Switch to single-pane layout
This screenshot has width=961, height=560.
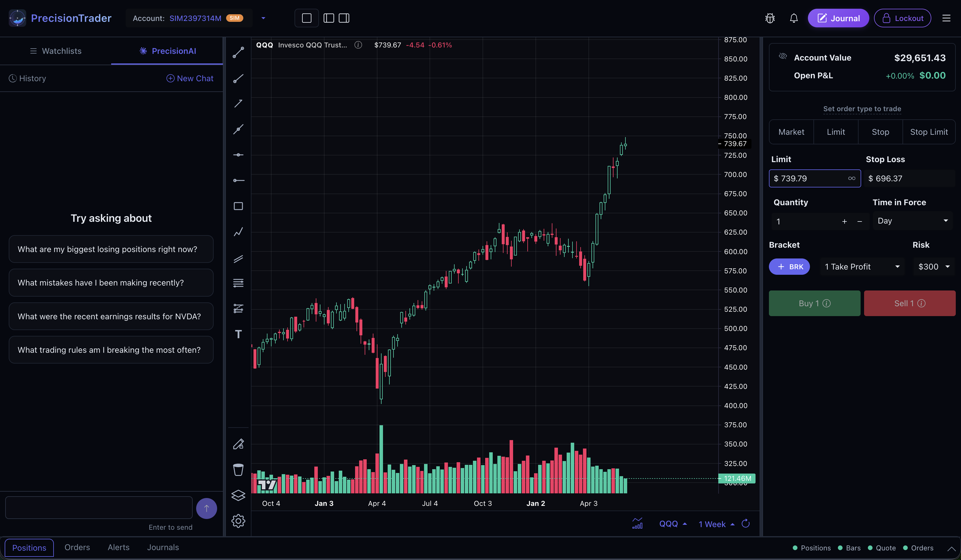(306, 18)
